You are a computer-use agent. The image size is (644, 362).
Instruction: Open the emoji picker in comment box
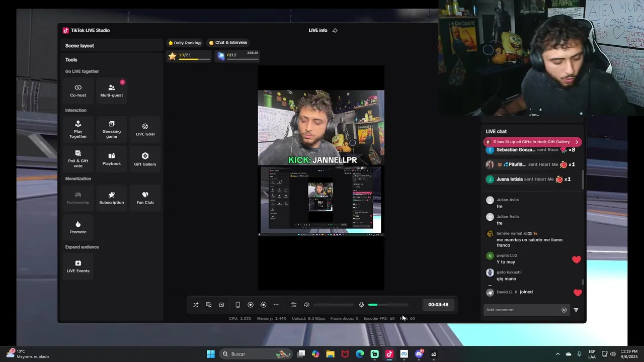[564, 310]
